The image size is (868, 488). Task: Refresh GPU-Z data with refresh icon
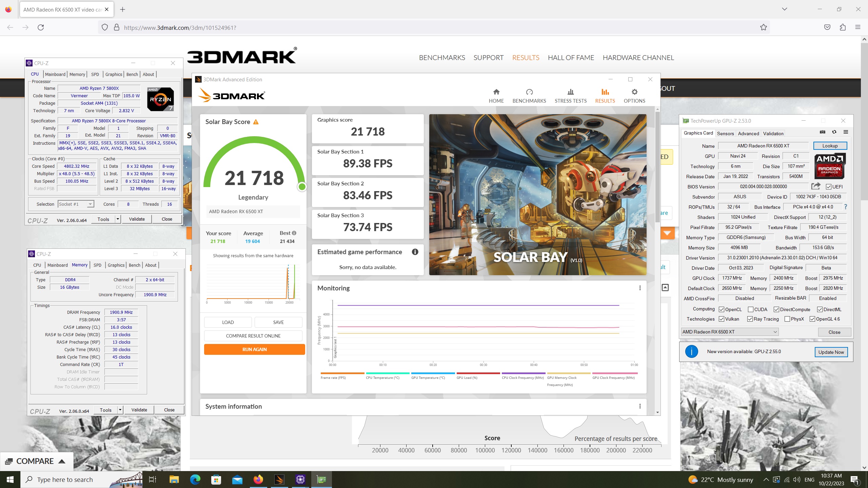pyautogui.click(x=834, y=132)
